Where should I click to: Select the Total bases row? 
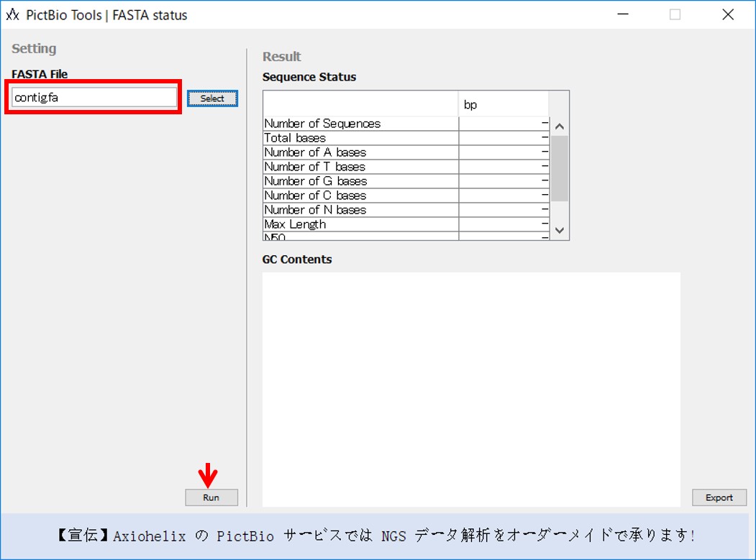point(360,138)
